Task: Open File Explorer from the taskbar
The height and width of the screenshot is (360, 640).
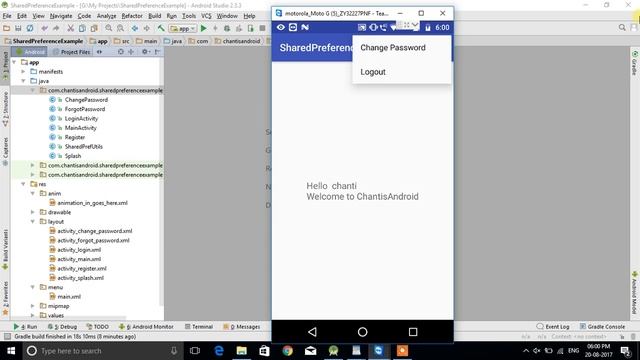Action: click(242, 351)
